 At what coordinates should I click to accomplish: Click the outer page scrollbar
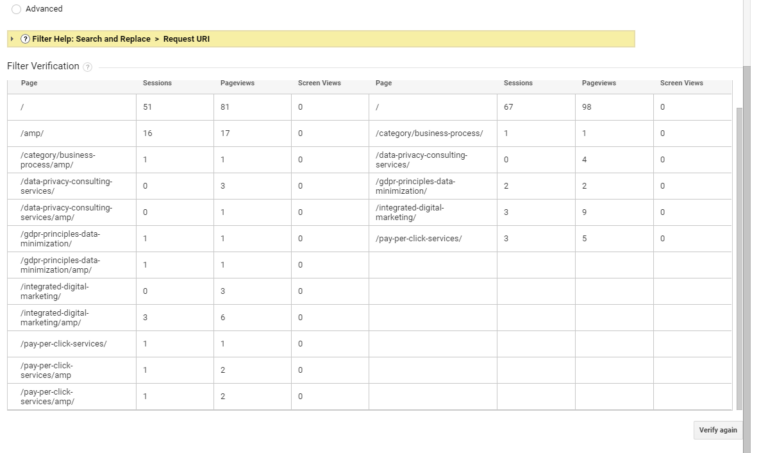746,260
